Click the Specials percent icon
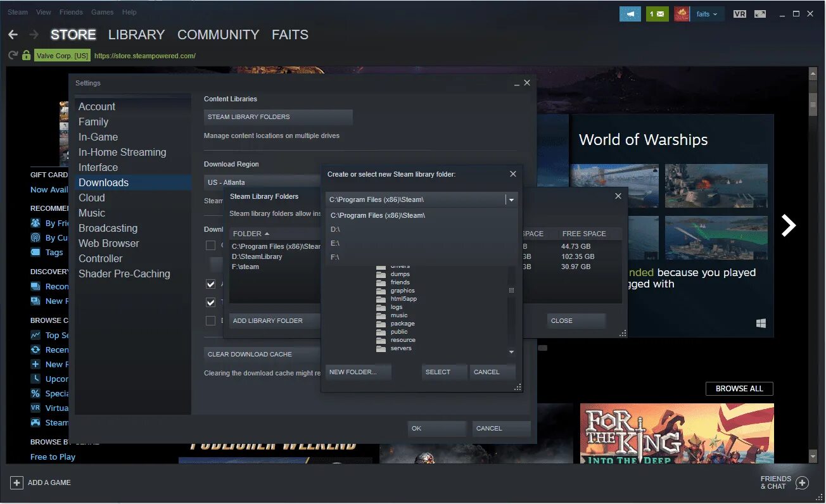 coord(35,393)
